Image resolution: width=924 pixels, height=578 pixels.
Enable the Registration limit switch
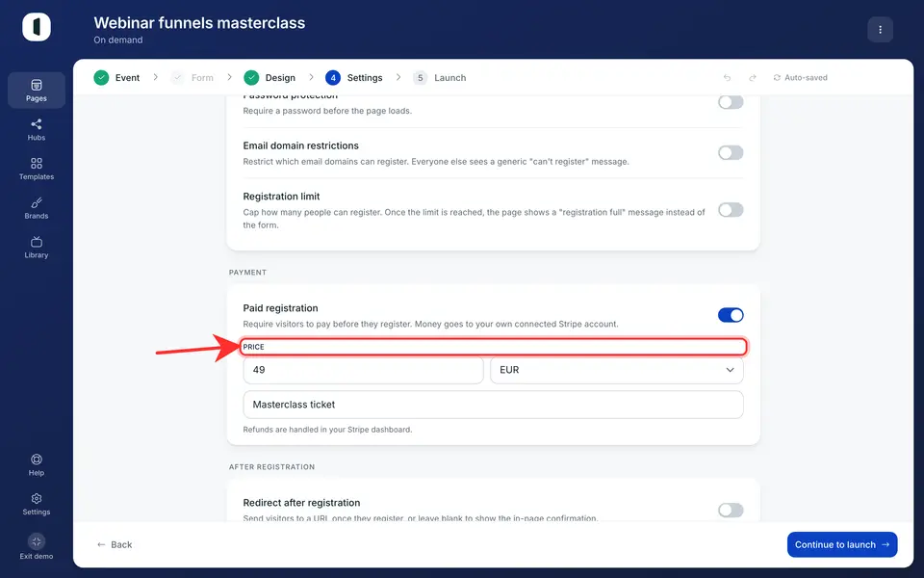coord(731,210)
